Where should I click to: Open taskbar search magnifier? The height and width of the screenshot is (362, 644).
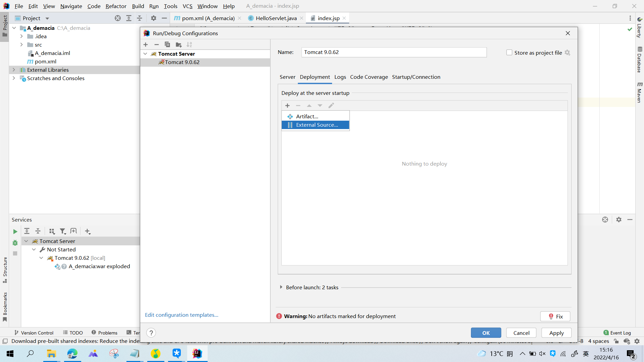31,354
